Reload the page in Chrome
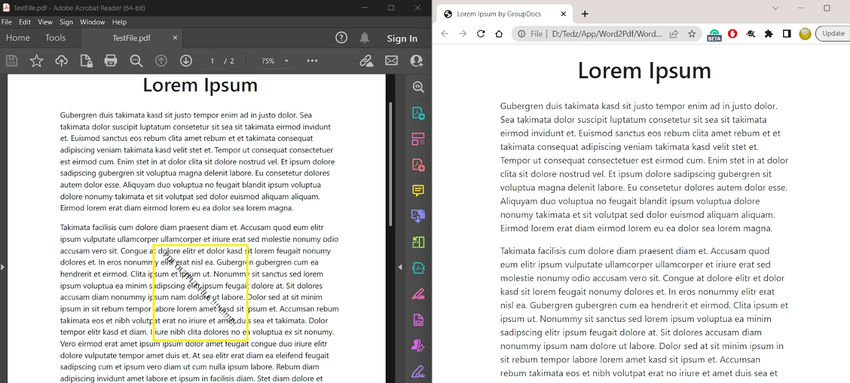This screenshot has width=850, height=383. (480, 34)
